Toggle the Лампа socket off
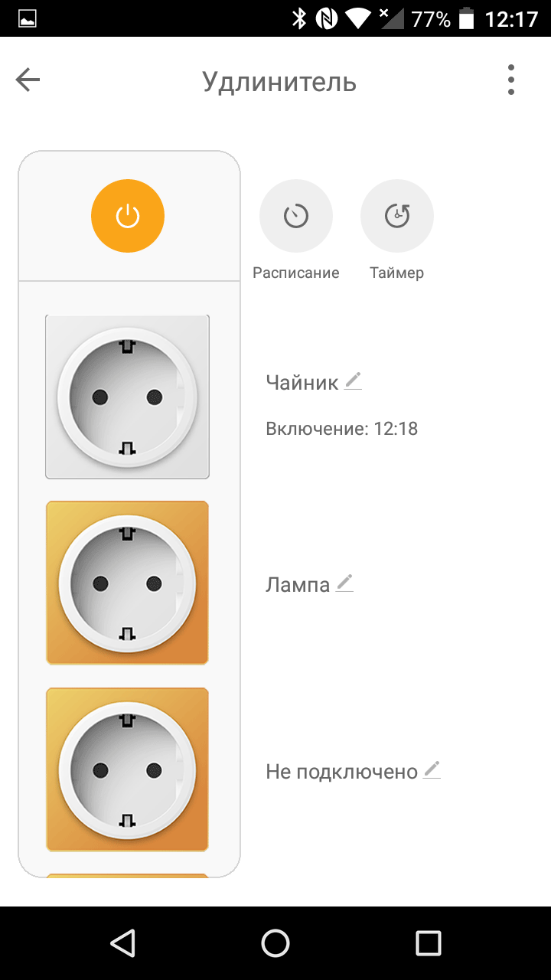This screenshot has width=551, height=980. pos(127,583)
